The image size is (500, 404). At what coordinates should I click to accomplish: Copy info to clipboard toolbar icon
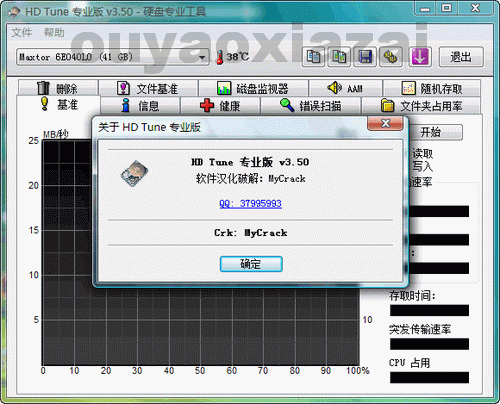(x=313, y=57)
